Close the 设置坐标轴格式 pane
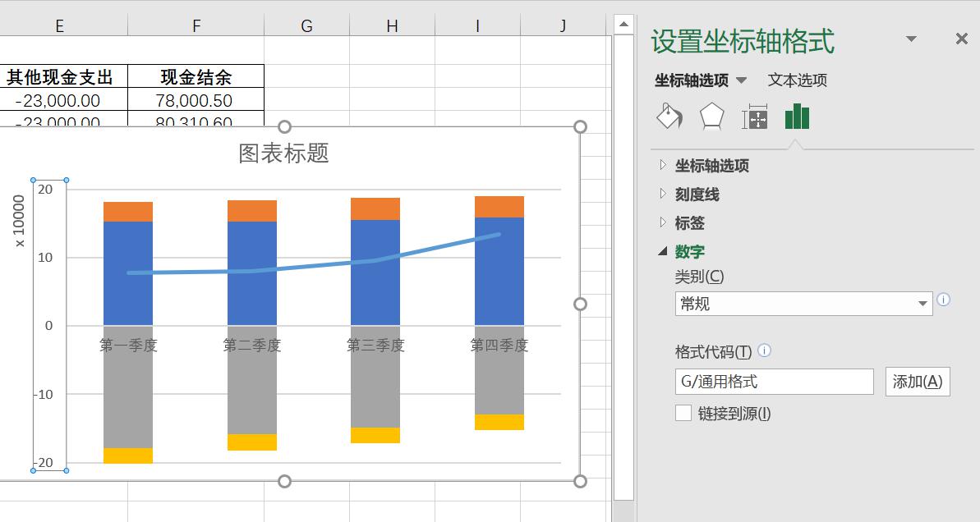This screenshot has height=522, width=980. click(x=962, y=39)
